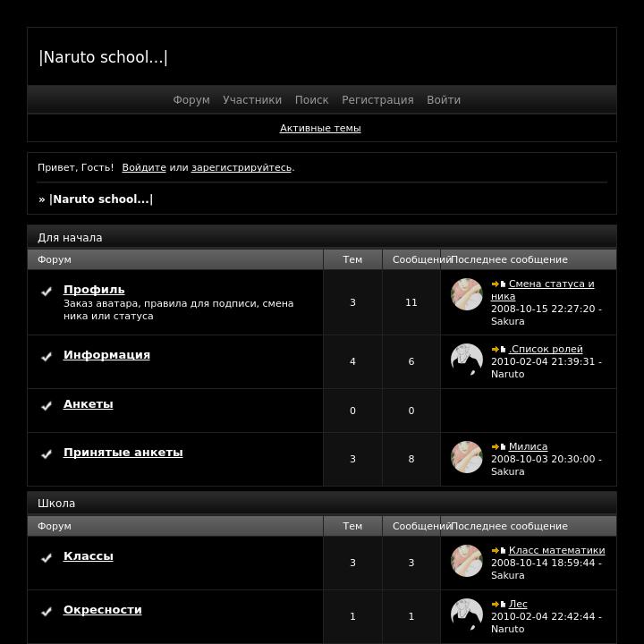Open the Принятые анкеты forum
The height and width of the screenshot is (644, 644).
point(123,453)
